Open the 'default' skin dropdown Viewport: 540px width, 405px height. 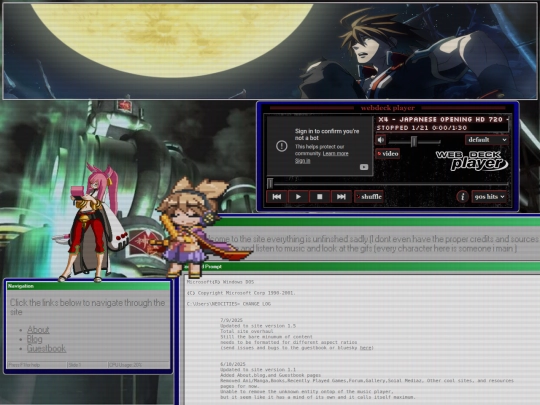[487, 140]
